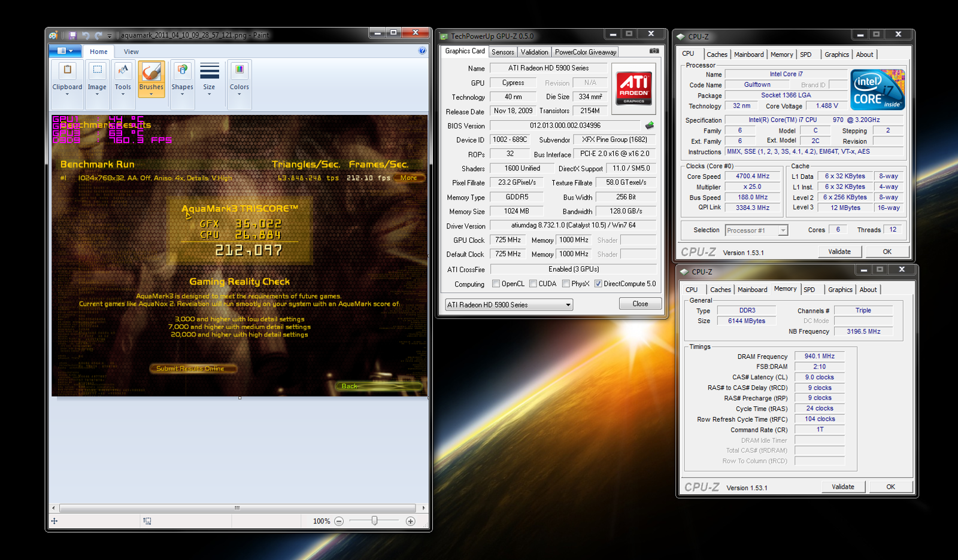Open the Processor #1 selection dropdown
Screen dimensions: 958x560
pyautogui.click(x=756, y=230)
